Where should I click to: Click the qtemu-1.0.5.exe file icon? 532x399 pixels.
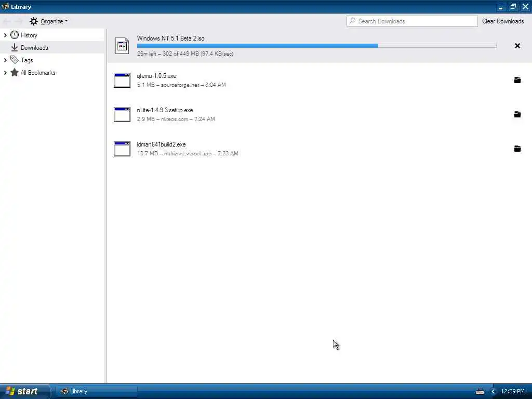click(x=122, y=81)
